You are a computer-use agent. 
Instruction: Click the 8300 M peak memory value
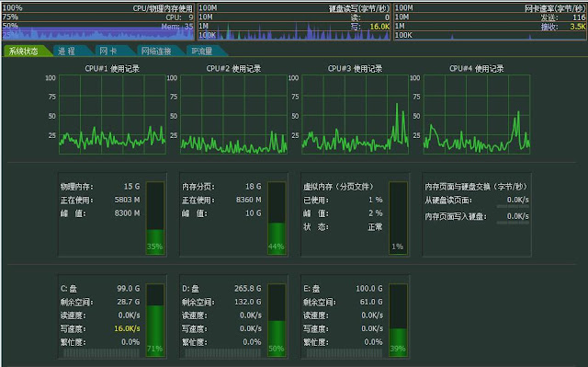(127, 213)
